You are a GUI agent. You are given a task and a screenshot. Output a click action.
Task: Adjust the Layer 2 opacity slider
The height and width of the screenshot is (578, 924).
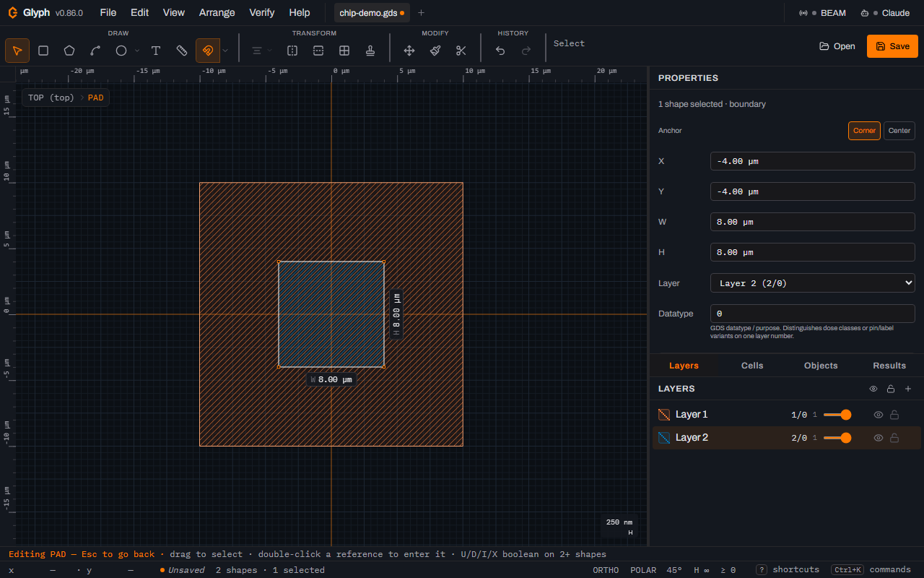coord(837,438)
